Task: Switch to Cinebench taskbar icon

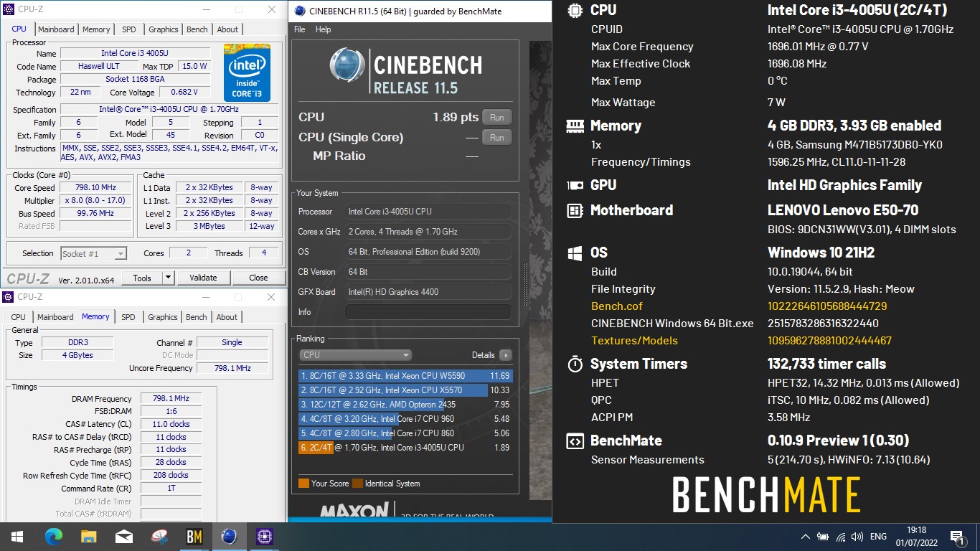Action: pos(229,537)
